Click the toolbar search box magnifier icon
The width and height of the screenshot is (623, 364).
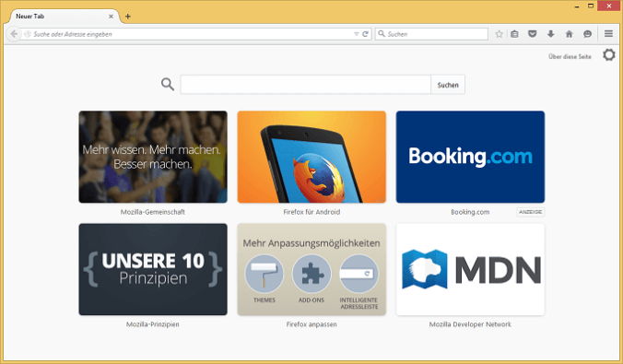(382, 34)
